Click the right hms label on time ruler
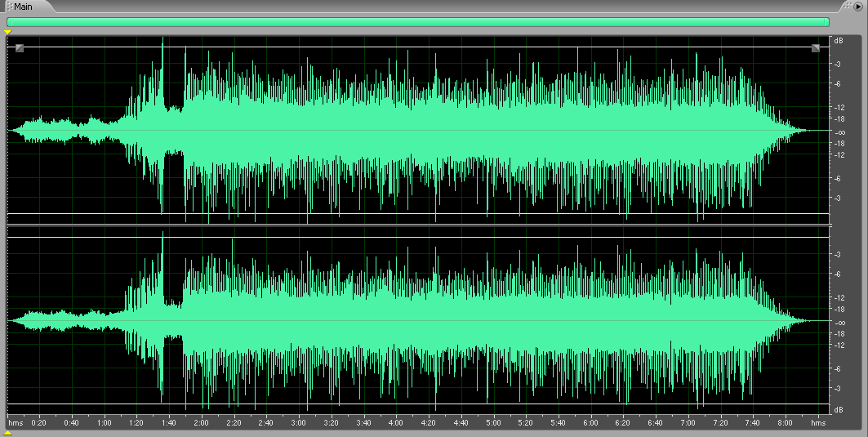 point(818,423)
